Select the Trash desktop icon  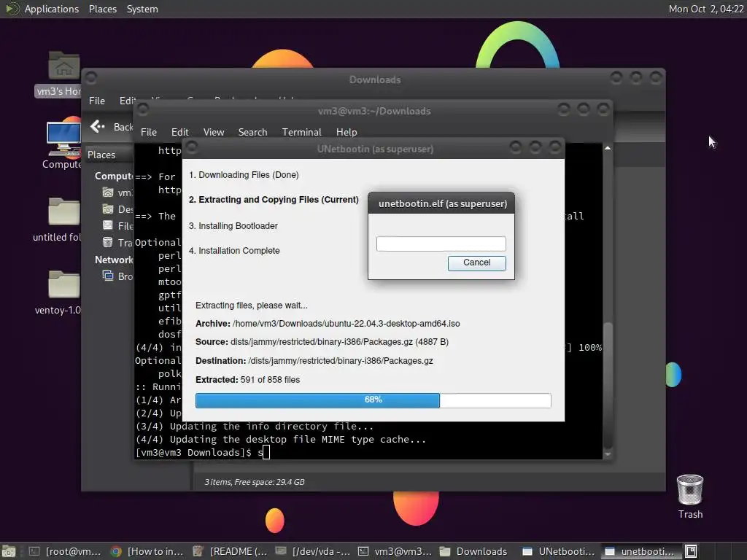690,489
